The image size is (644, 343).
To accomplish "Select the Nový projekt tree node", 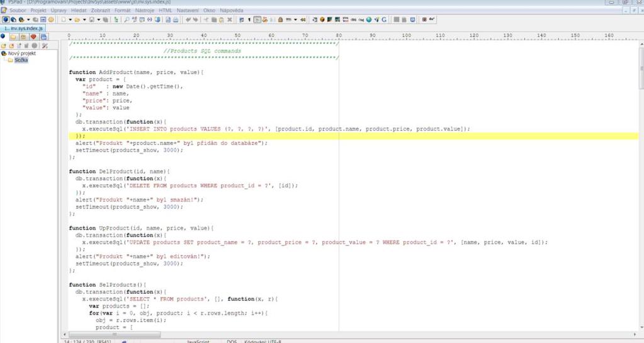I will point(22,53).
